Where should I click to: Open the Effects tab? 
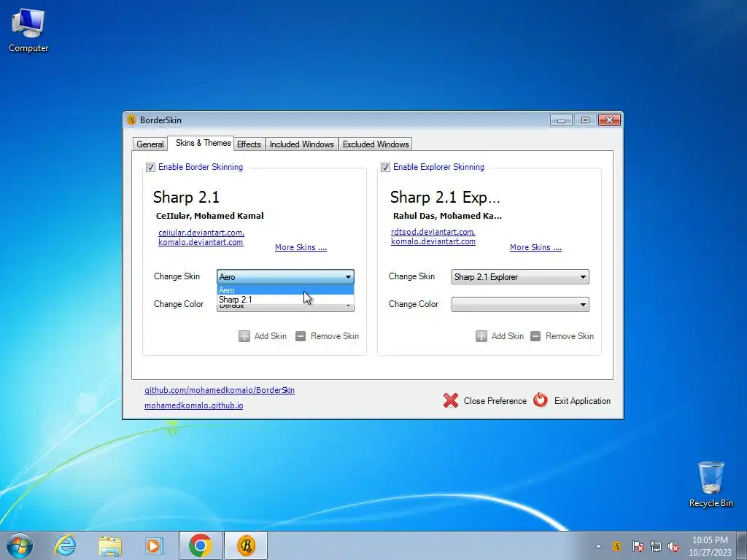tap(249, 144)
